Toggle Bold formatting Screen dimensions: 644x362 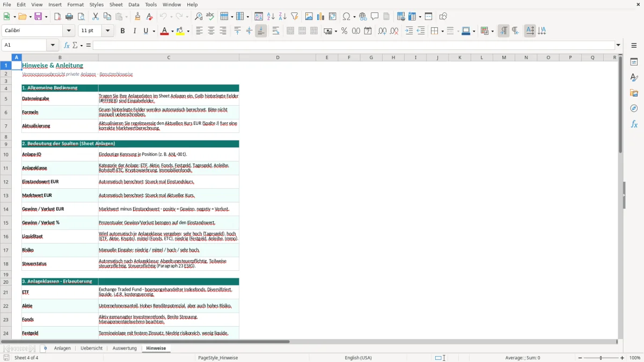pyautogui.click(x=122, y=31)
